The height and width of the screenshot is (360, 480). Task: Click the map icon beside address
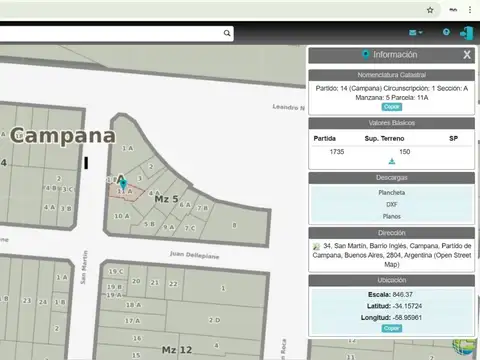tap(316, 247)
